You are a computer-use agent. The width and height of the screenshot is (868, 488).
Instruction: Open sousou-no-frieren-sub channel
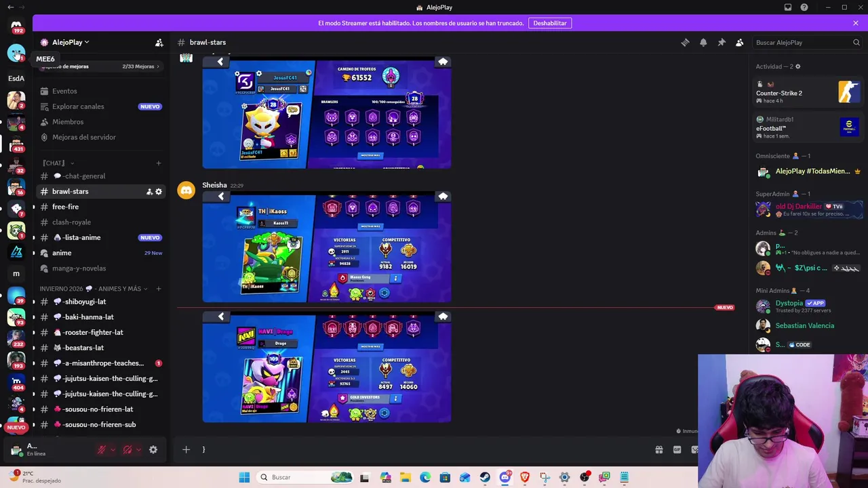pyautogui.click(x=100, y=425)
